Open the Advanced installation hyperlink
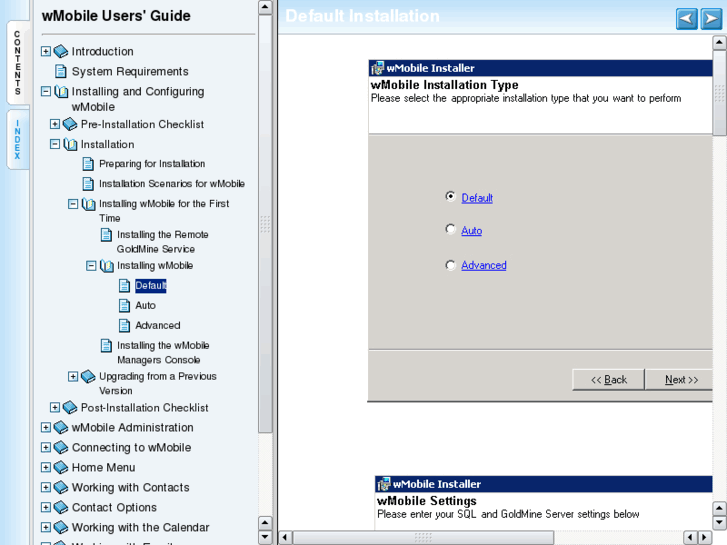This screenshot has width=727, height=545. click(484, 265)
